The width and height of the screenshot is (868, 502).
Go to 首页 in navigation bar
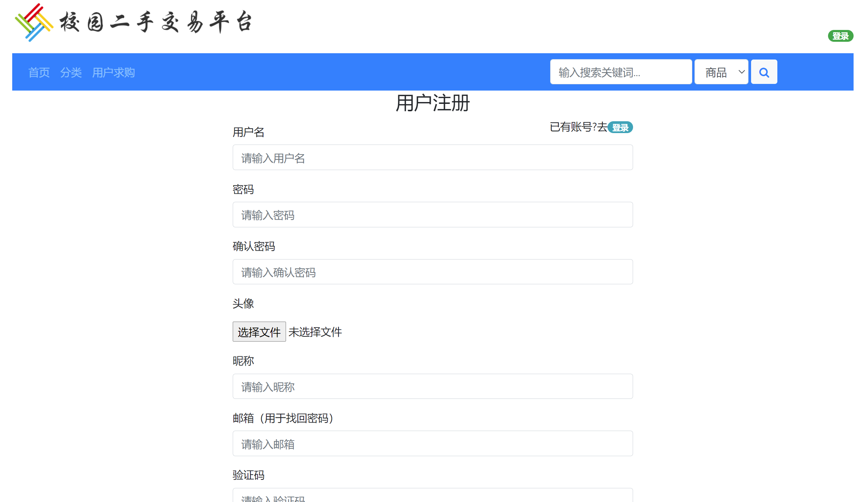(x=39, y=72)
